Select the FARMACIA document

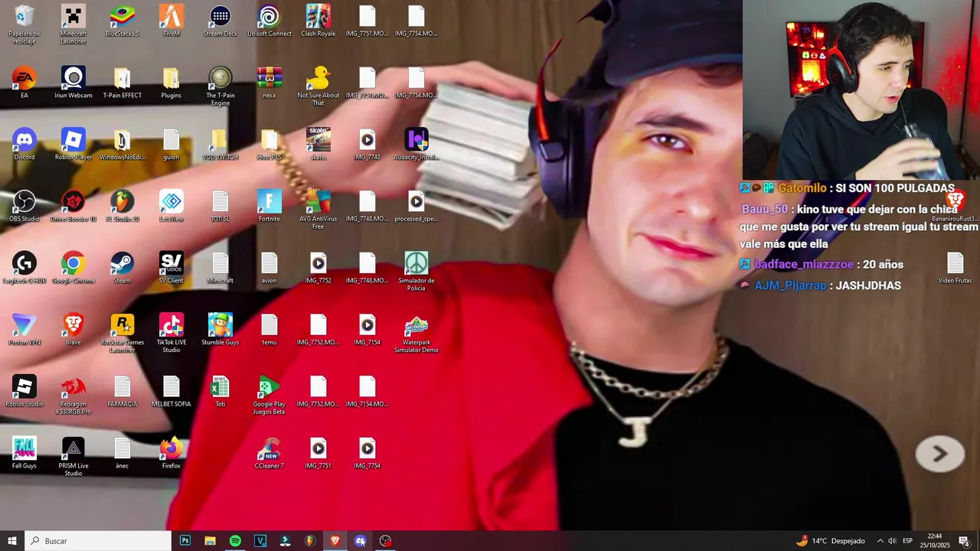tap(122, 392)
